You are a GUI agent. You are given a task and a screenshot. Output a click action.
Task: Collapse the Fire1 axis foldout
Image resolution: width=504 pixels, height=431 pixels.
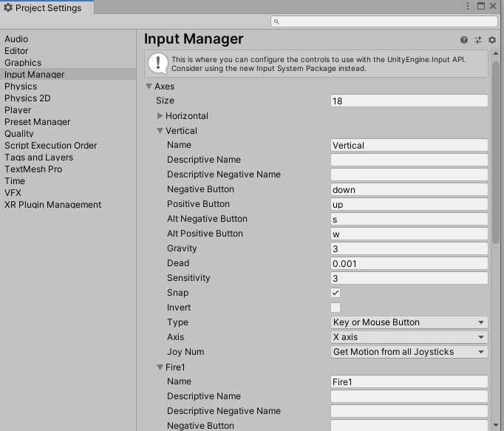[160, 367]
